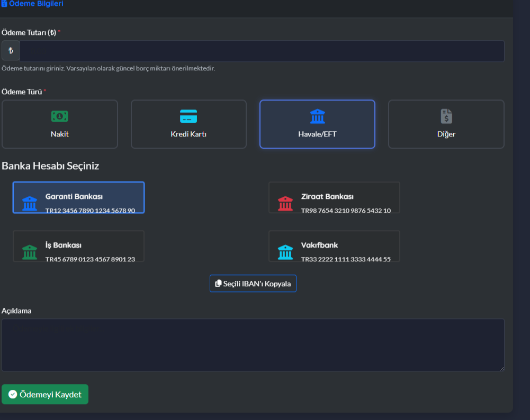Select the Ziraat Bankası IBAN number

(346, 211)
